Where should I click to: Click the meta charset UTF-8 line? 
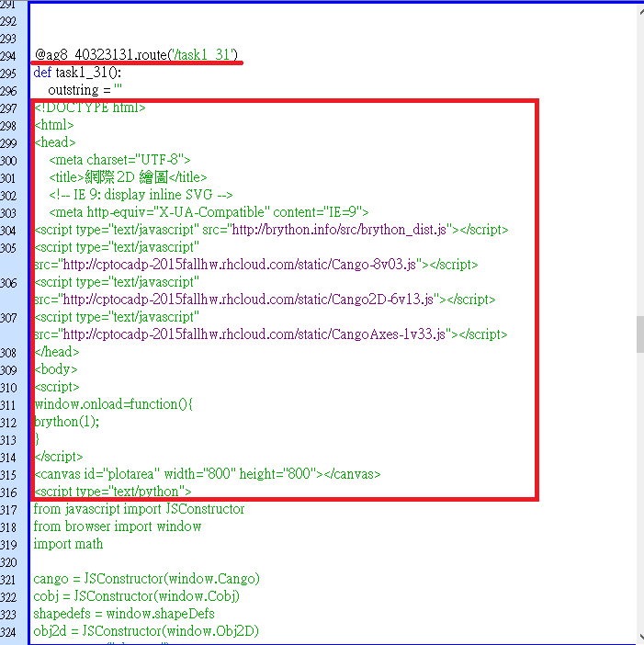coord(119,160)
